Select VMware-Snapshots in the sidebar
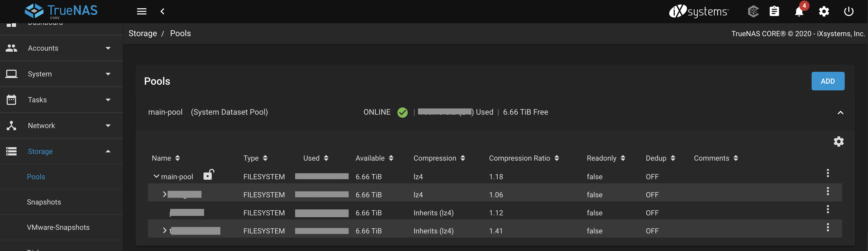This screenshot has height=251, width=868. coord(58,228)
